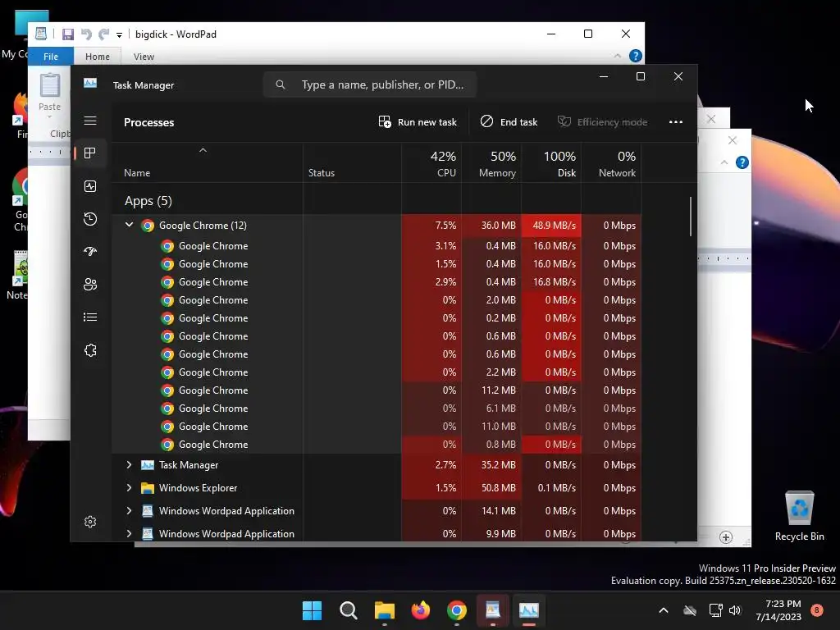840x630 pixels.
Task: Open Task Manager Settings gear icon
Action: tap(90, 521)
